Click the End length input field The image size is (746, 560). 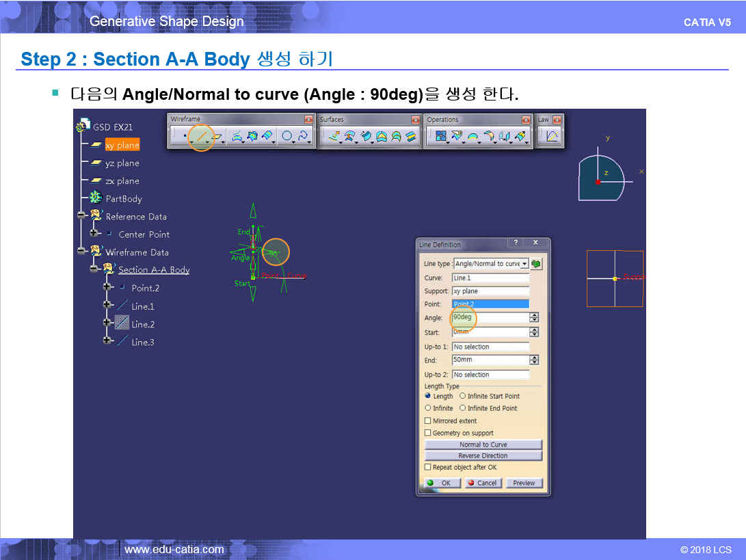(x=490, y=360)
